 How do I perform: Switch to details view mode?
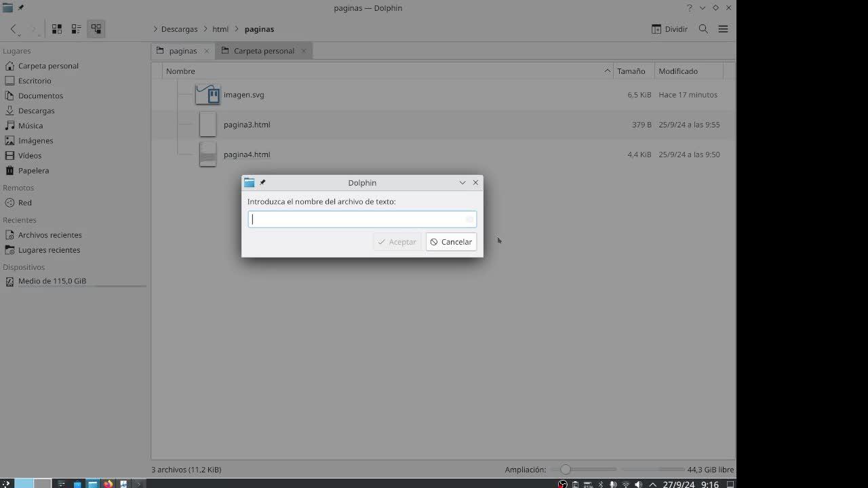tap(96, 29)
